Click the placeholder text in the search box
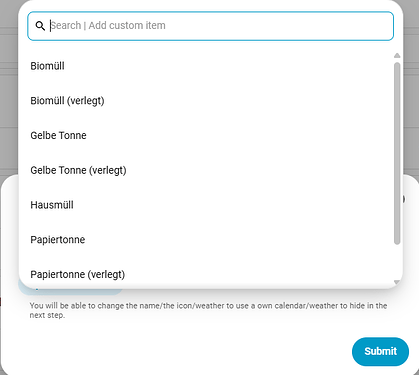The width and height of the screenshot is (419, 375). 108,26
